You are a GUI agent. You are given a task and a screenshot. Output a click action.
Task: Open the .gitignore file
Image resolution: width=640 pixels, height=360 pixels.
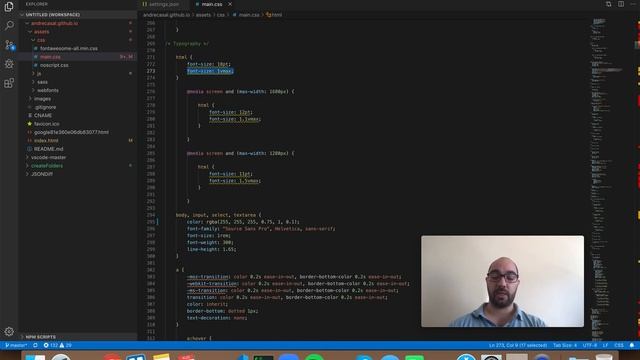[x=45, y=107]
